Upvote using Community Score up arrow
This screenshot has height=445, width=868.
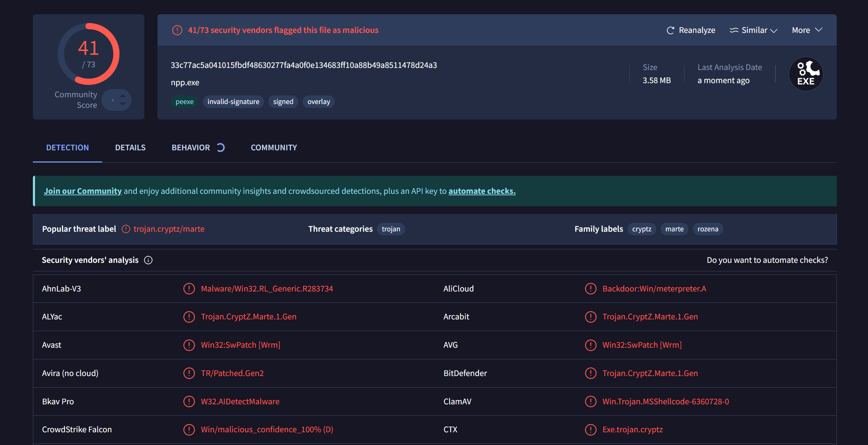click(x=123, y=96)
